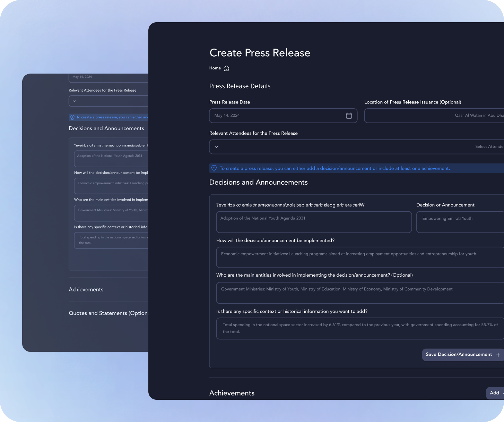The image size is (504, 422).
Task: Click the plus icon on Save Decision/Announcement
Action: pyautogui.click(x=498, y=355)
